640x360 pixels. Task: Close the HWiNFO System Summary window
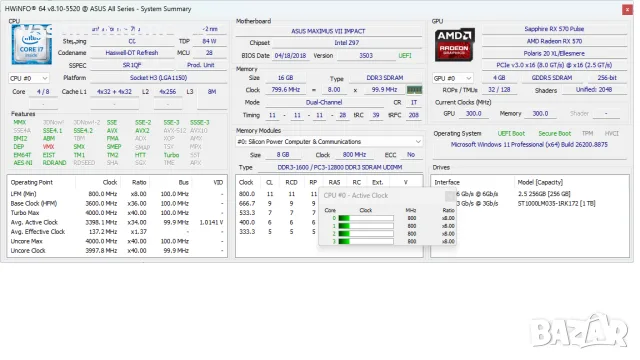(x=627, y=9)
